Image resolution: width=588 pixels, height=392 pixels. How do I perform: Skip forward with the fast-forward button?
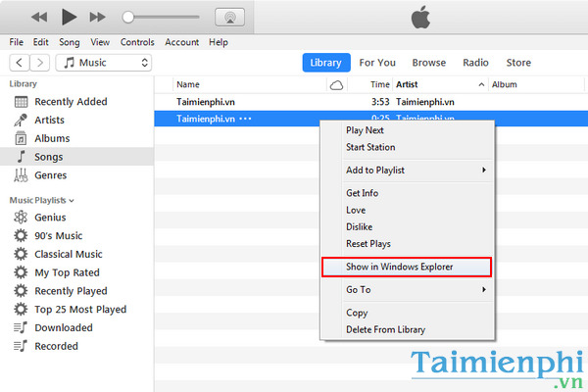point(97,17)
